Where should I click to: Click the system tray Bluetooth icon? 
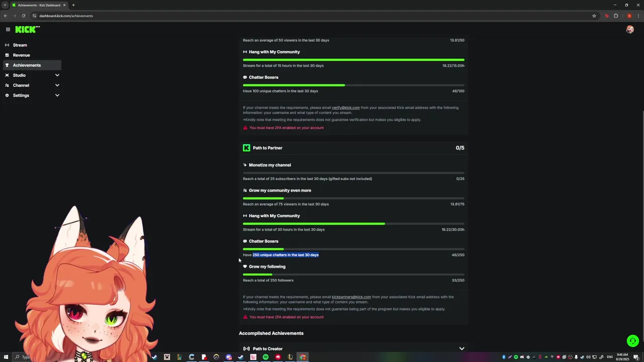[x=504, y=357]
